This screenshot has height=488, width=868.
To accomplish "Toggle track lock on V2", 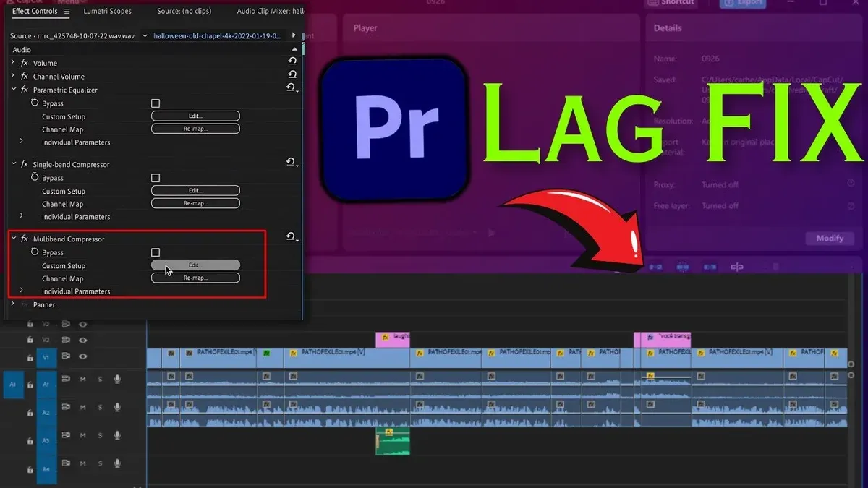I will (x=30, y=340).
